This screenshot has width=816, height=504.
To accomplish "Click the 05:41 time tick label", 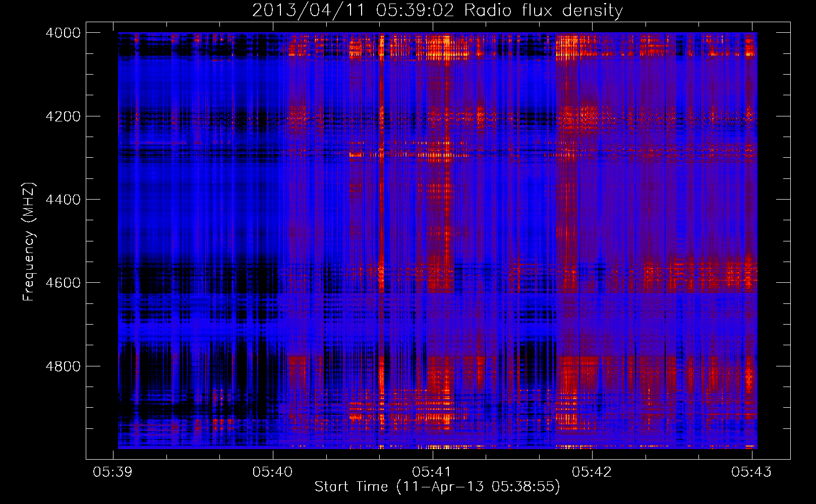I will [x=432, y=472].
